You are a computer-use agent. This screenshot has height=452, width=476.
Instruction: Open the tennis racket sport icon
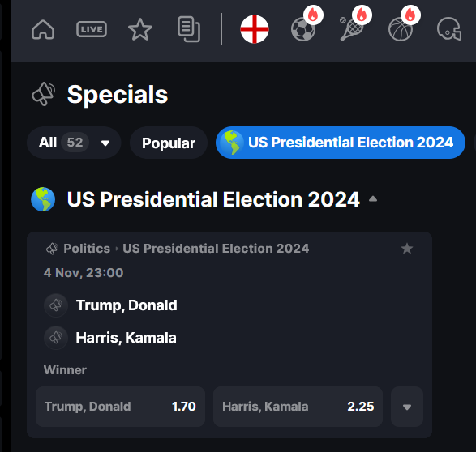coord(352,29)
